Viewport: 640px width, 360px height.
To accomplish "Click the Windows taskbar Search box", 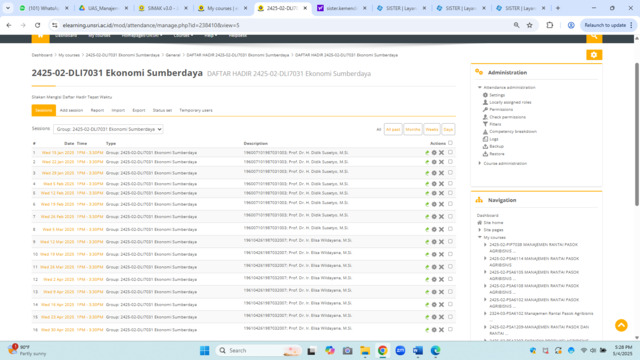I will pos(258,351).
